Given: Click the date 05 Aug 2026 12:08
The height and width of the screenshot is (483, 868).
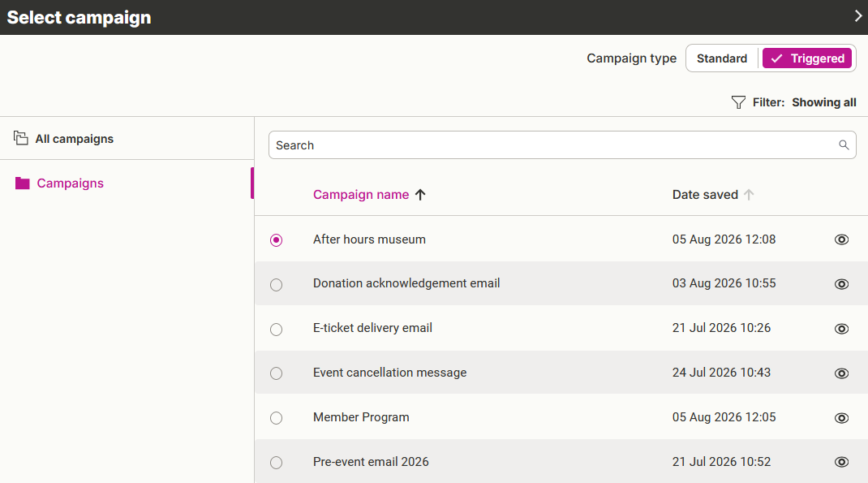Looking at the screenshot, I should 724,239.
